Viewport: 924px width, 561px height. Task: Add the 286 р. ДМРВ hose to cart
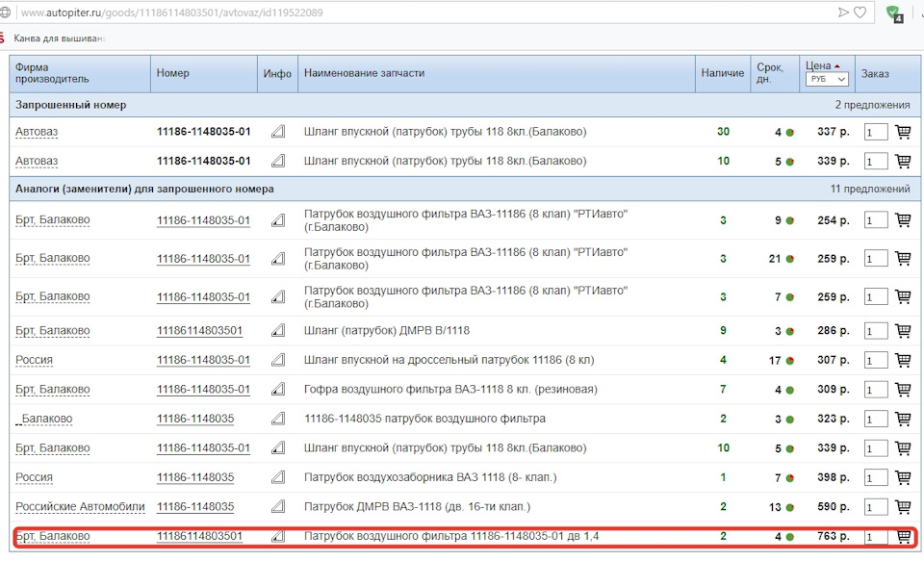click(903, 331)
